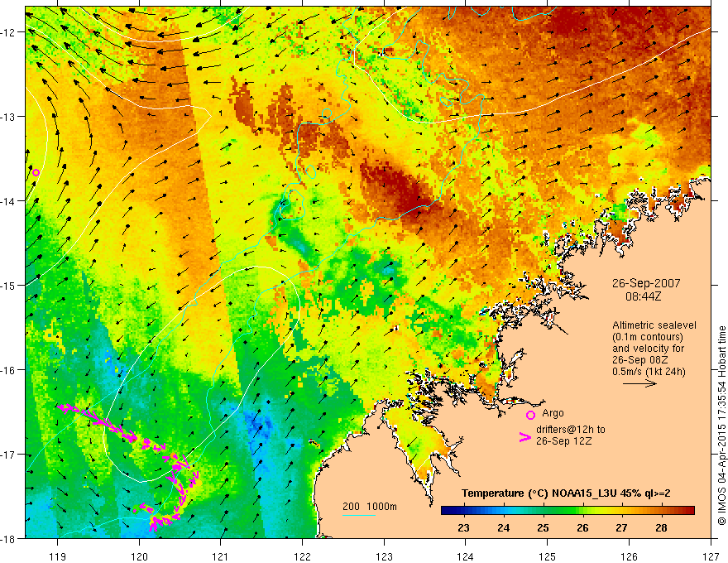
Task: Click the time label 08:44Z
Action: 643,296
